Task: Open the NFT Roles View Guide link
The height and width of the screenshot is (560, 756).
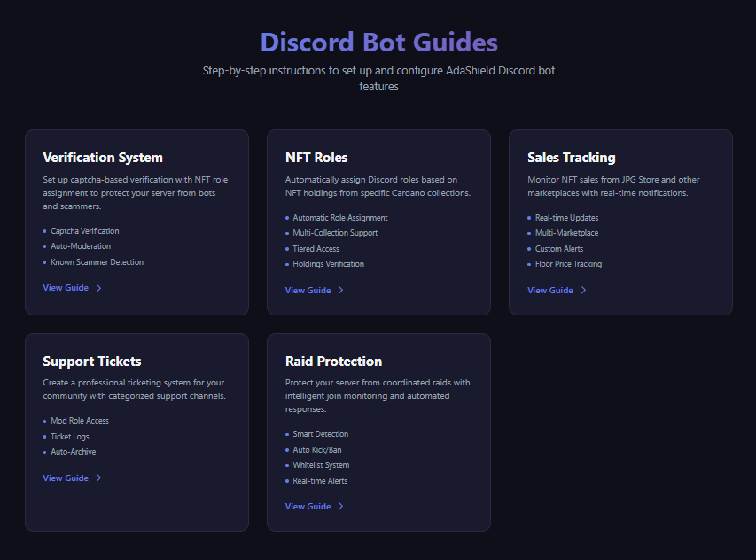Action: (x=308, y=290)
